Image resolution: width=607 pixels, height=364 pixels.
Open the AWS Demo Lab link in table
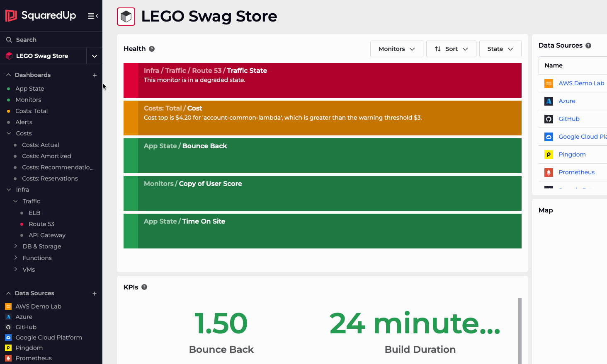(581, 83)
